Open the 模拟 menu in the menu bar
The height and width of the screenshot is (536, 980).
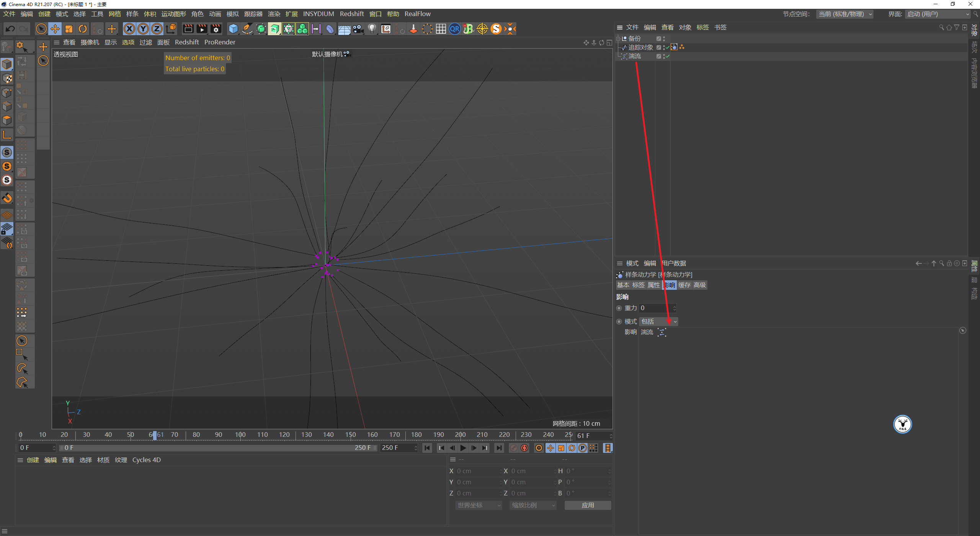232,14
